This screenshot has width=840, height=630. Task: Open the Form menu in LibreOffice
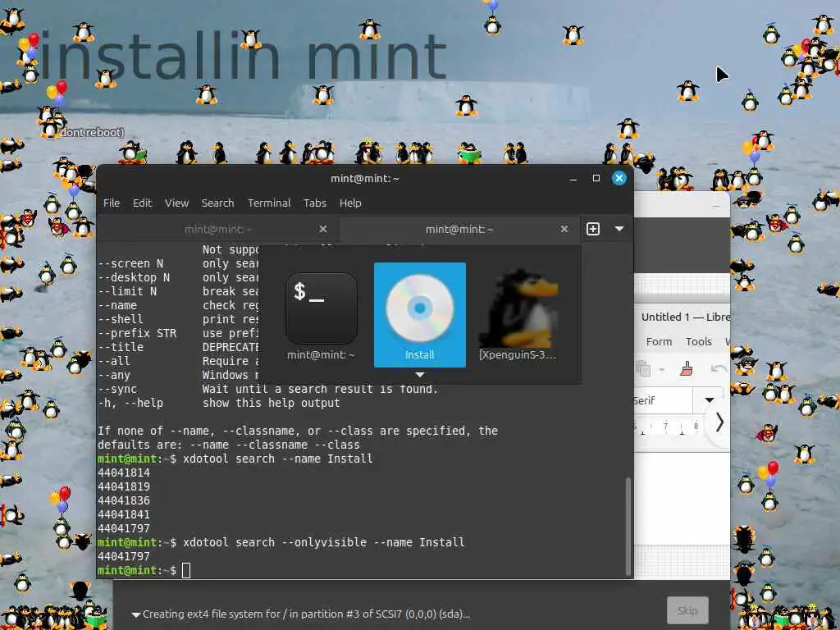pos(659,342)
